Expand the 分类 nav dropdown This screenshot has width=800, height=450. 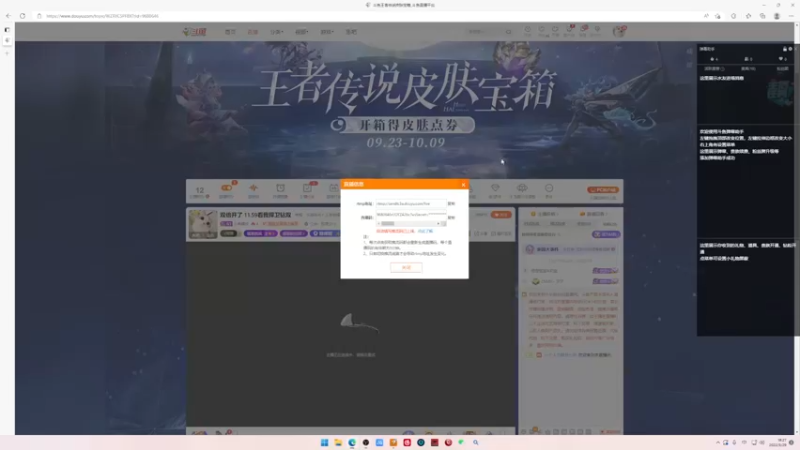pos(277,32)
